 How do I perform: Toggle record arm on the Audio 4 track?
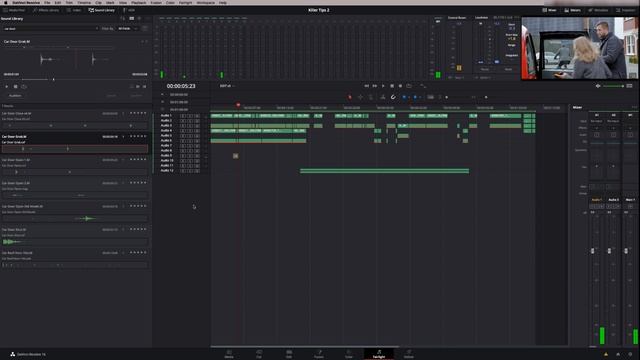pos(183,131)
